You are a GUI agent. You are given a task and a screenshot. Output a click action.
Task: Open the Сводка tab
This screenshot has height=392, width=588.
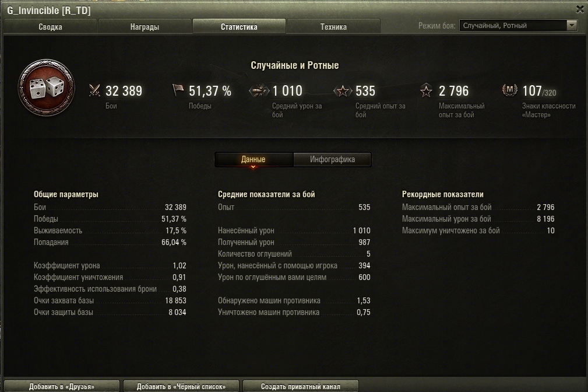click(x=50, y=27)
